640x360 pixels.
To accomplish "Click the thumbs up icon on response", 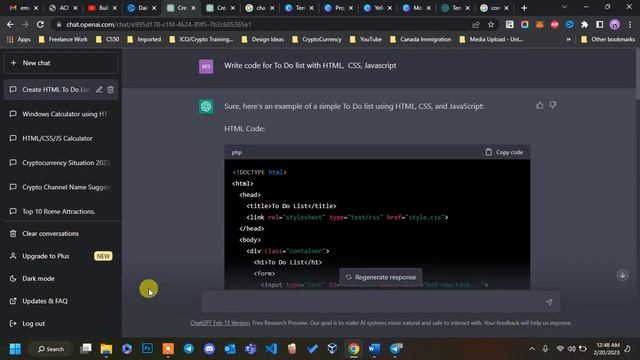I will pos(540,106).
